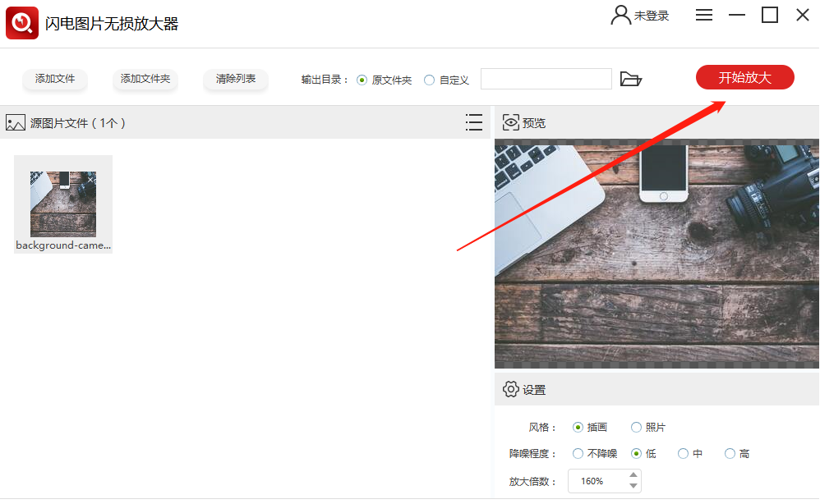Click the 添加文件 button
The width and height of the screenshot is (820, 504).
(x=55, y=79)
